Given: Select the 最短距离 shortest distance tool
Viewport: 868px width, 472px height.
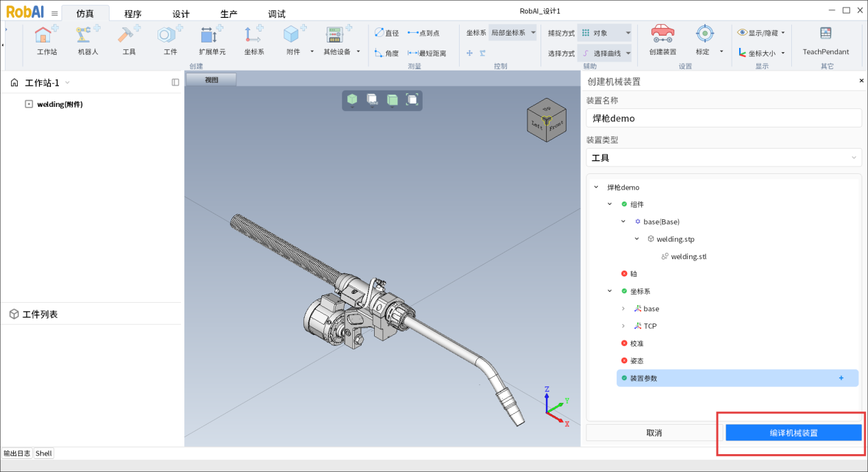Looking at the screenshot, I should [x=427, y=53].
